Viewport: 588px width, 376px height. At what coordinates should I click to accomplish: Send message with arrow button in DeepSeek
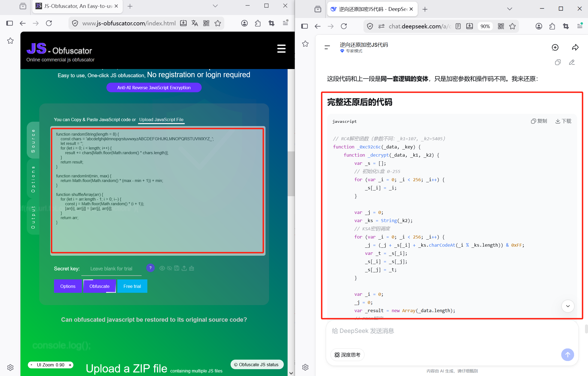click(x=568, y=355)
